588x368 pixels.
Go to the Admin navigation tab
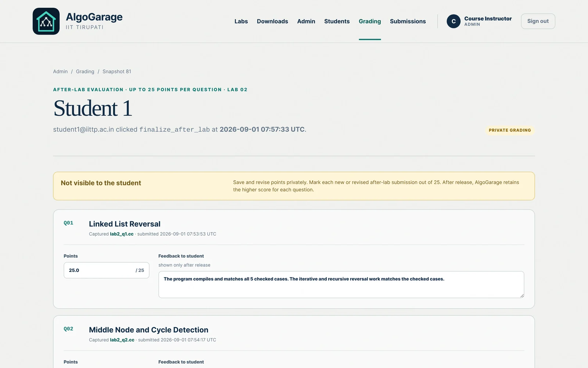(x=306, y=21)
